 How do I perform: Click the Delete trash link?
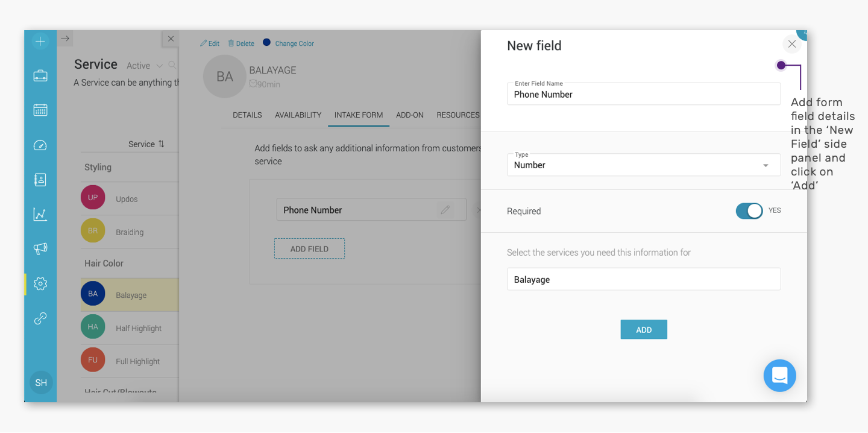click(241, 43)
